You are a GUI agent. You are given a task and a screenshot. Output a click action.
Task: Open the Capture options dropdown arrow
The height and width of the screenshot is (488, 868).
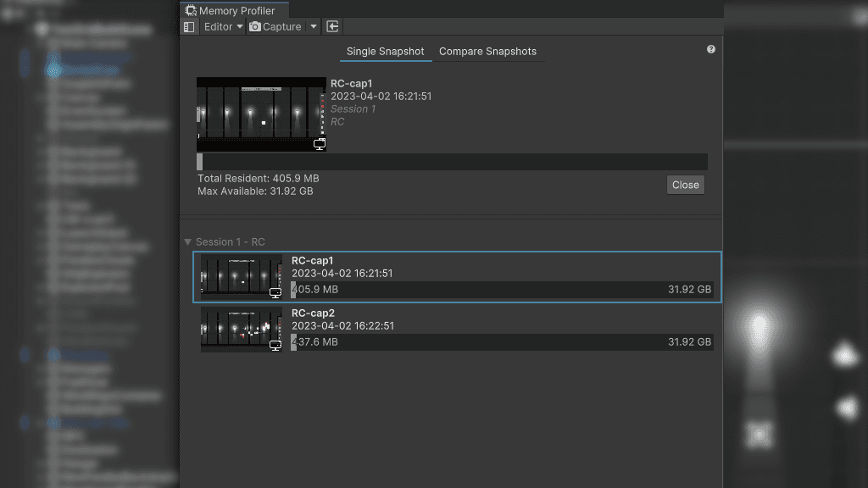click(313, 26)
